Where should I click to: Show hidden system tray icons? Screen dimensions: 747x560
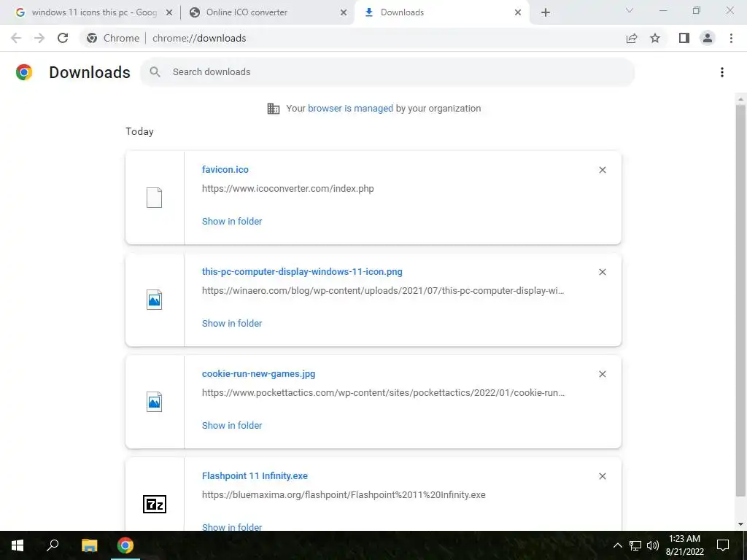(617, 545)
